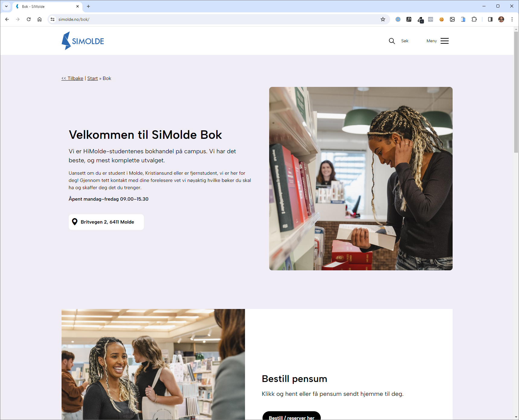Click the Bestill / reserver her button
This screenshot has height=420, width=519.
click(x=291, y=416)
